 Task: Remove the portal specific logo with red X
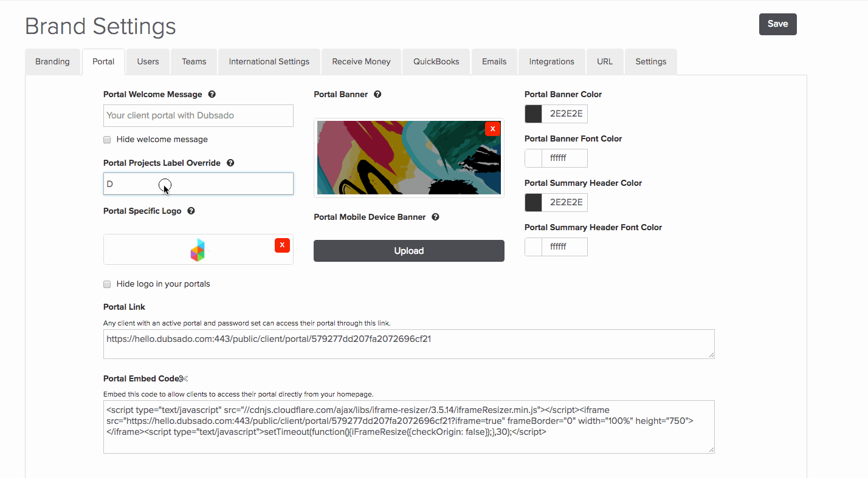[x=282, y=245]
